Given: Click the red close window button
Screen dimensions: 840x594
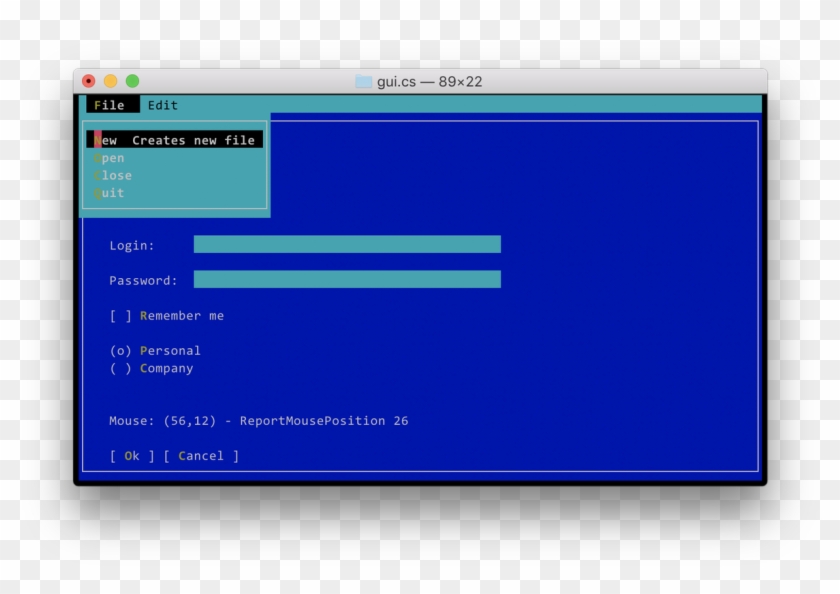Looking at the screenshot, I should tap(89, 81).
